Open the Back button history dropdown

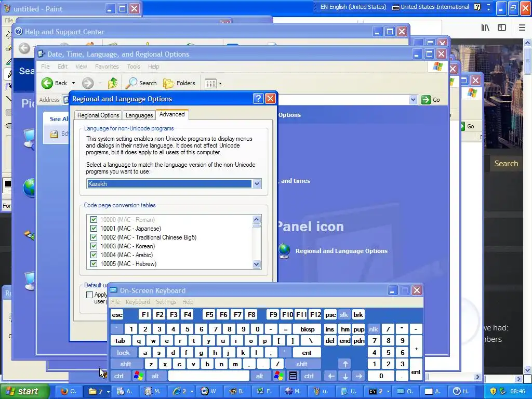73,83
